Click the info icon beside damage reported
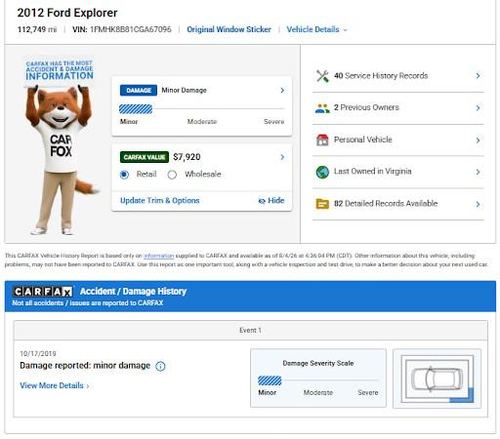The width and height of the screenshot is (500, 439). click(160, 366)
